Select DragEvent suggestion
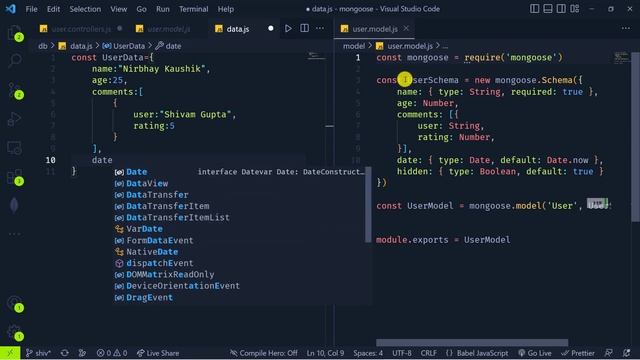 point(239,298)
